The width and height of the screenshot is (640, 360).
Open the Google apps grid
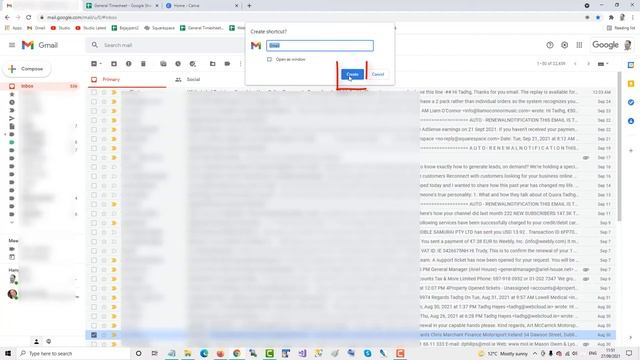click(x=579, y=45)
